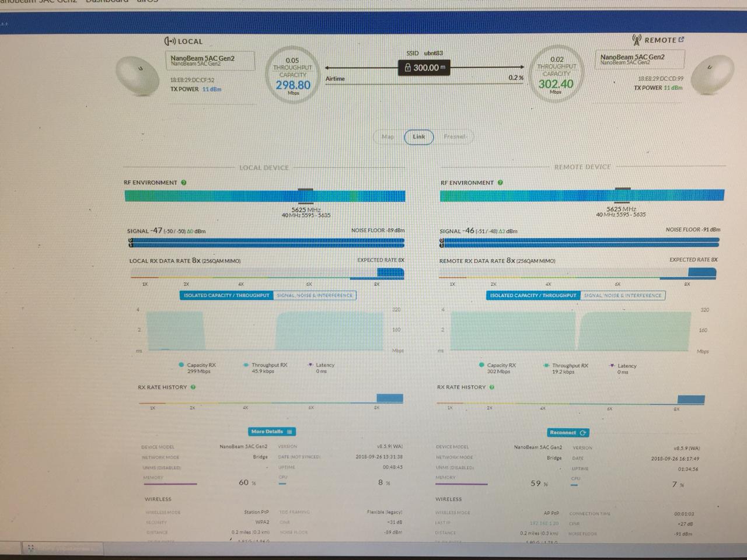Click local TX POWER 11 dBm value
The height and width of the screenshot is (560, 747).
point(212,89)
